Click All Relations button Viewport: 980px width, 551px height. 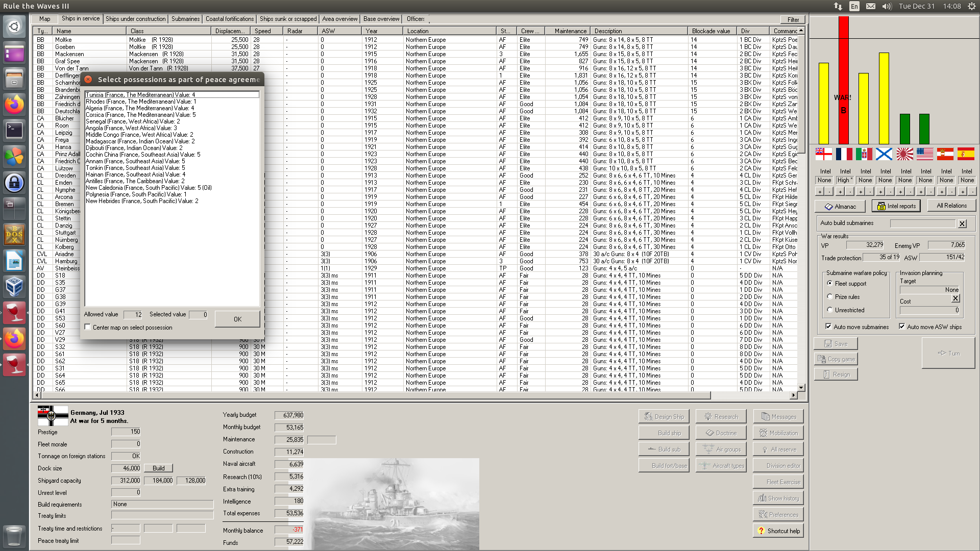pos(951,206)
